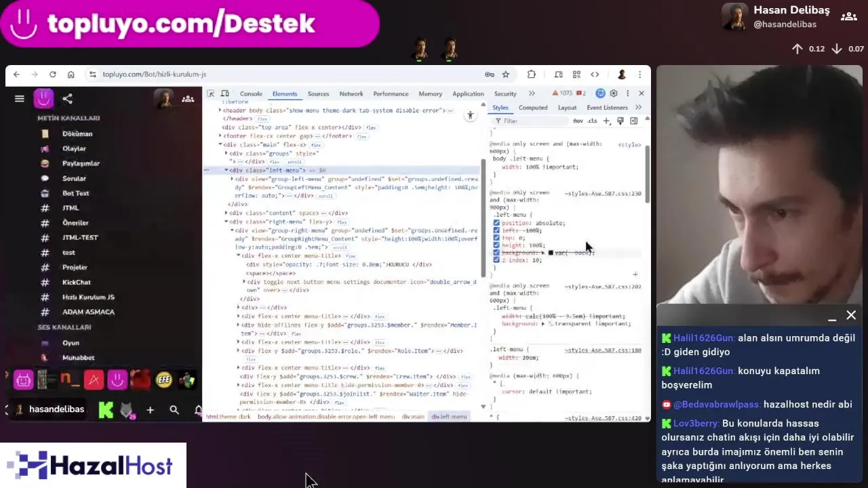Open DevTools settings gear
868x488 pixels.
tap(614, 94)
